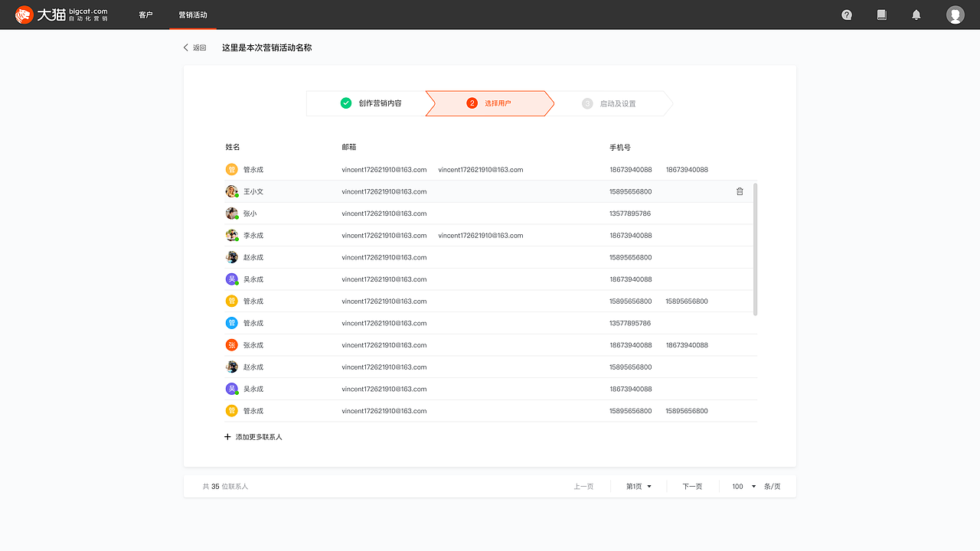
Task: Open the 第1页 page dropdown
Action: pyautogui.click(x=639, y=487)
